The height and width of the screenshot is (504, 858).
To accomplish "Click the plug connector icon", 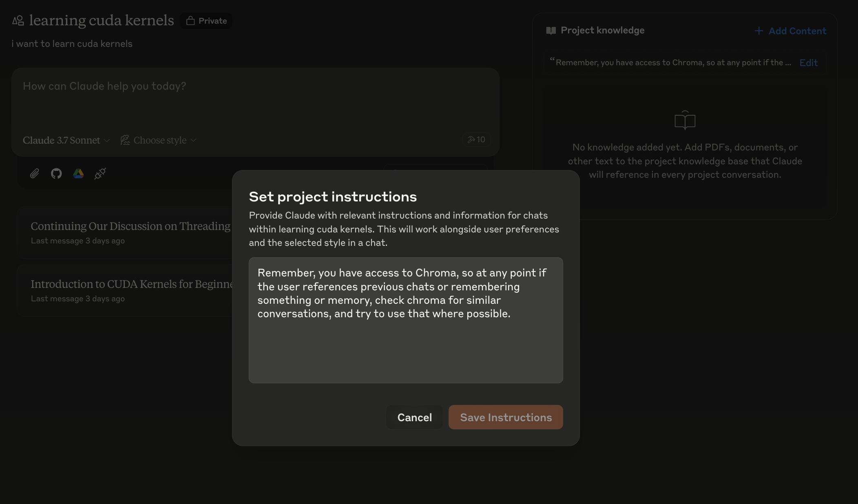I will point(100,174).
